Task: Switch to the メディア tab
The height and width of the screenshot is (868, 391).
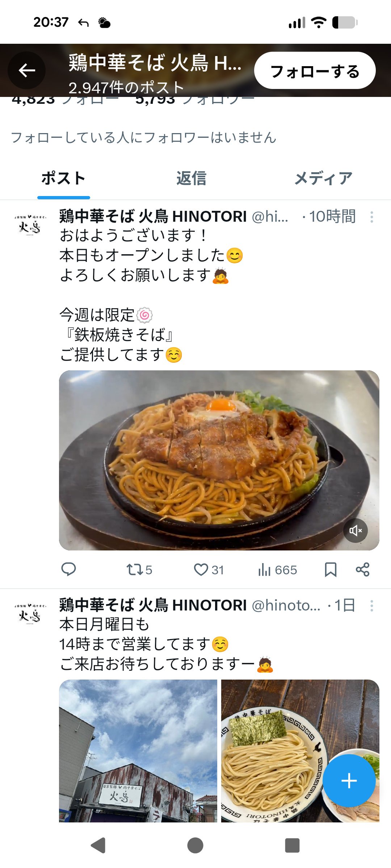Action: tap(323, 178)
